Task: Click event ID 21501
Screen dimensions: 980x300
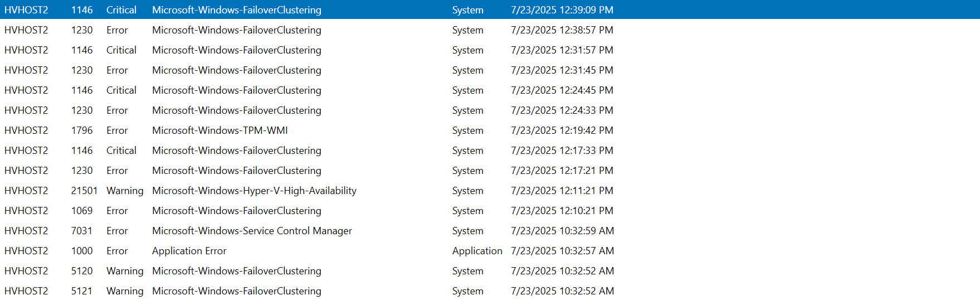Action: click(x=84, y=191)
